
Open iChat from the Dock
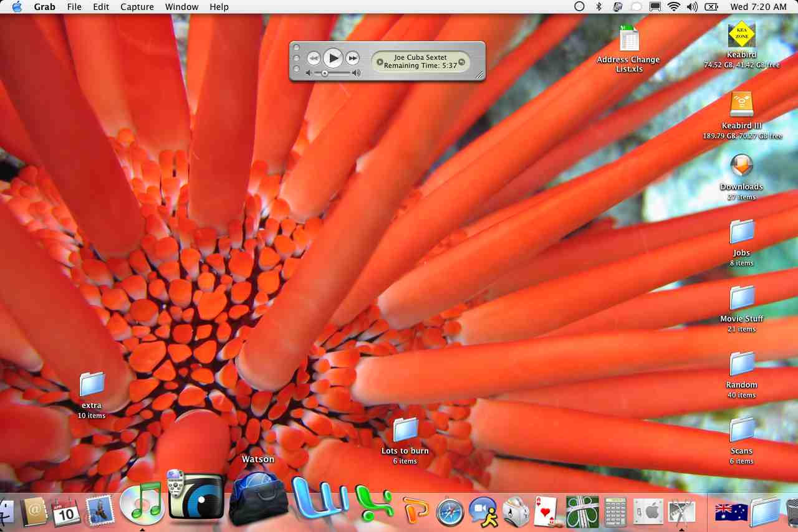pyautogui.click(x=483, y=512)
